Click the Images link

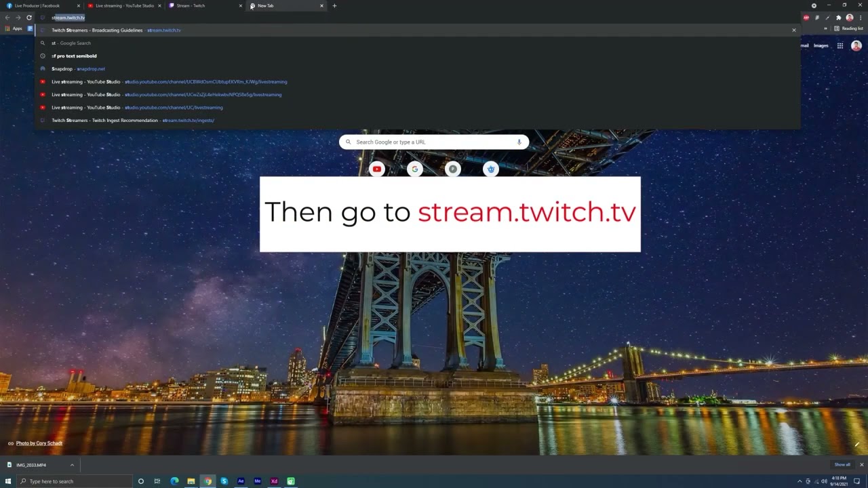pos(821,45)
